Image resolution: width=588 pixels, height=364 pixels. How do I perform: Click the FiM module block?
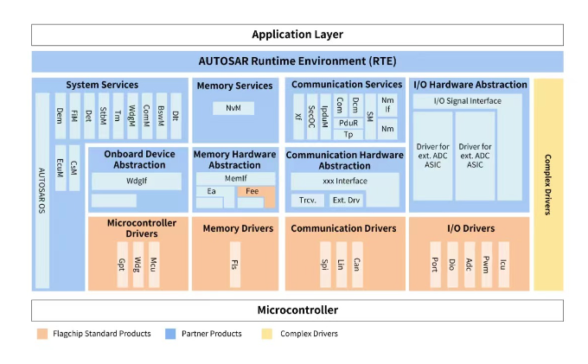coord(74,116)
